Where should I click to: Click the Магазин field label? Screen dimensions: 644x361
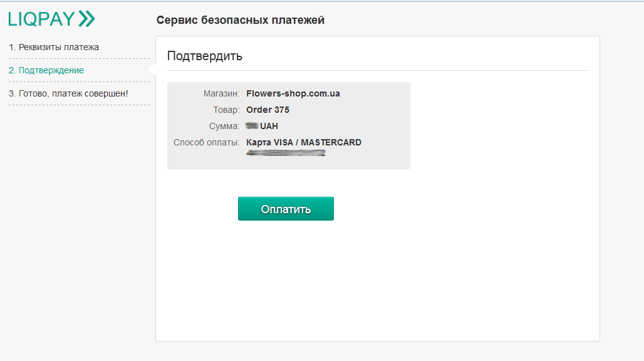[221, 93]
